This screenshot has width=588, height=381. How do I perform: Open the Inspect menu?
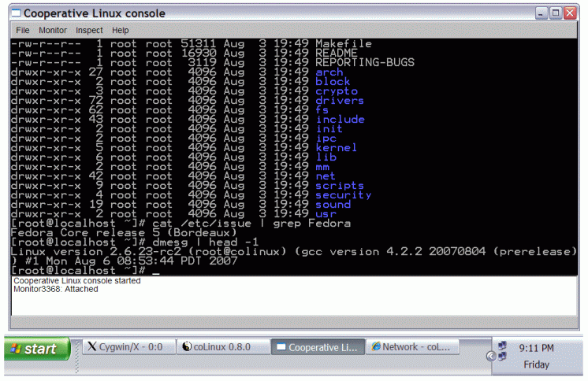click(89, 30)
